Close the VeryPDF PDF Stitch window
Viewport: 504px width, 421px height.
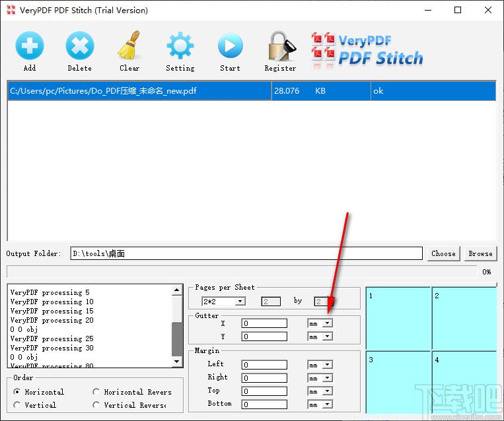488,10
